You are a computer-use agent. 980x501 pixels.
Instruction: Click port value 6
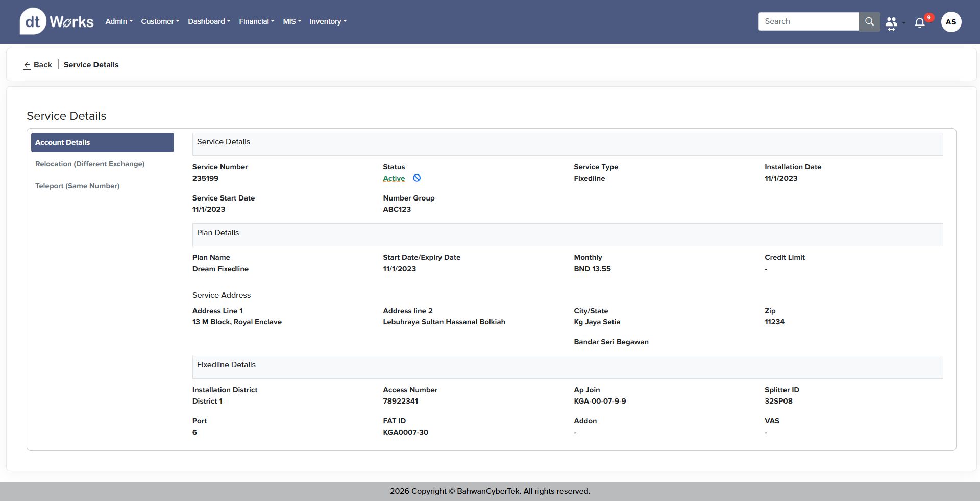pyautogui.click(x=194, y=432)
